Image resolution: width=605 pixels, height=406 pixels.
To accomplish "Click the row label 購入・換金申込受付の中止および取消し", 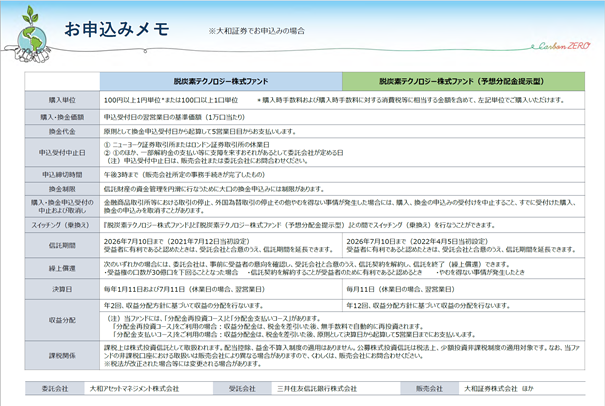I will pyautogui.click(x=62, y=206).
